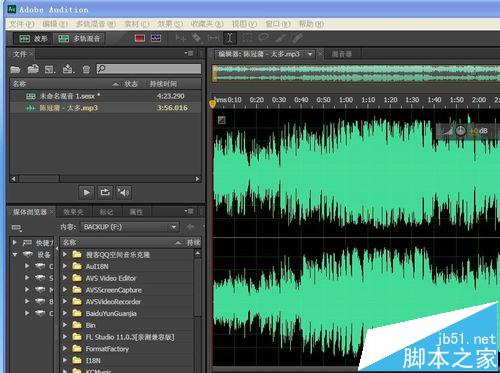
Task: Open the 内容 BACKUP (F:) dropdown
Action: 130,227
